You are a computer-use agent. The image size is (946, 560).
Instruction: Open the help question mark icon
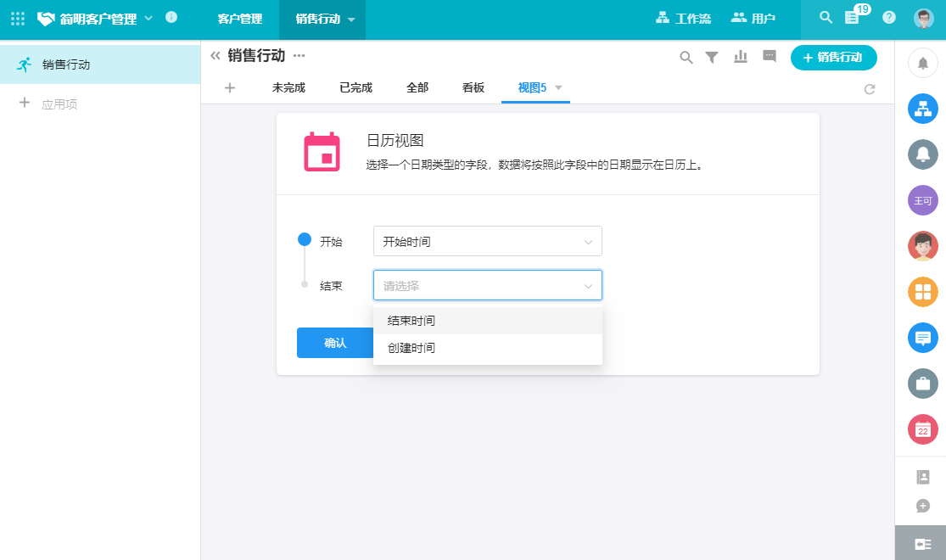click(889, 18)
